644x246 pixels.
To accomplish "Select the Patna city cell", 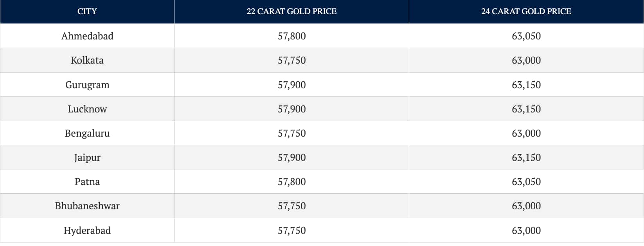I will tap(87, 182).
